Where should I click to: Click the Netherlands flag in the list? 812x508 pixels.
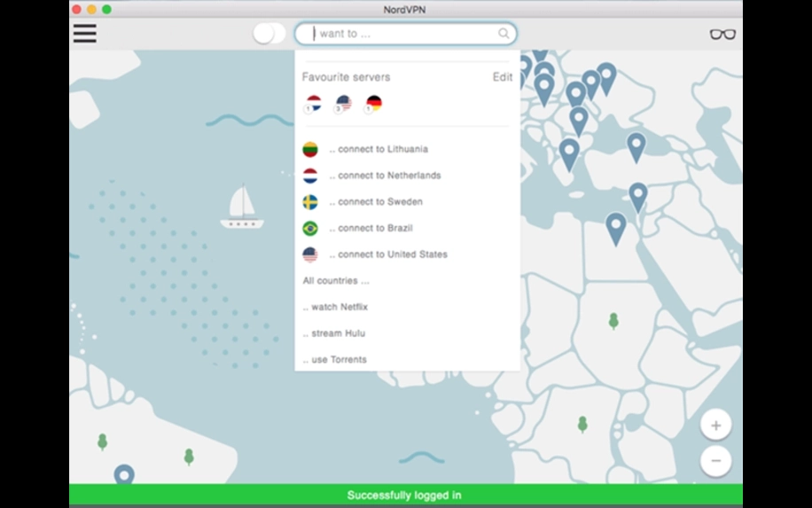point(310,176)
